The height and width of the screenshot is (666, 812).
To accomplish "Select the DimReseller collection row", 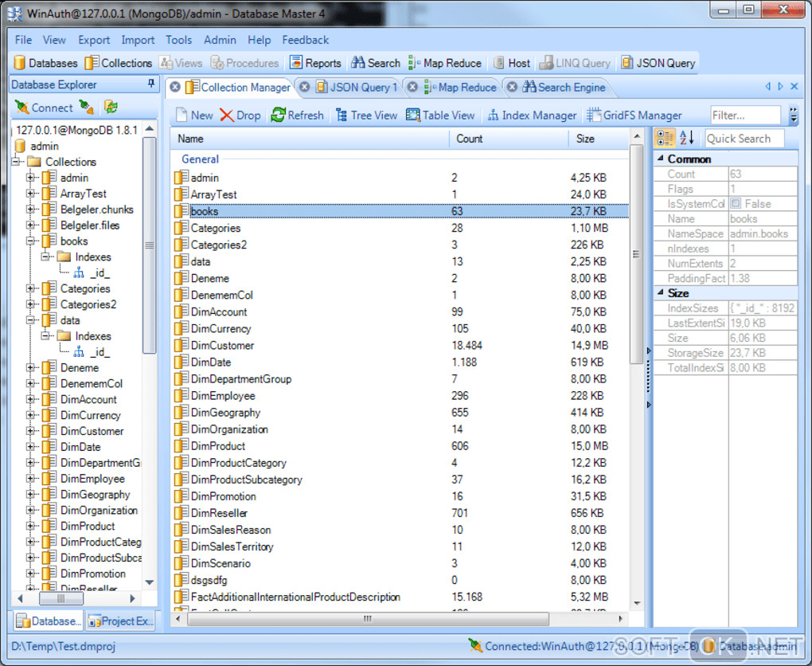I will click(x=400, y=513).
